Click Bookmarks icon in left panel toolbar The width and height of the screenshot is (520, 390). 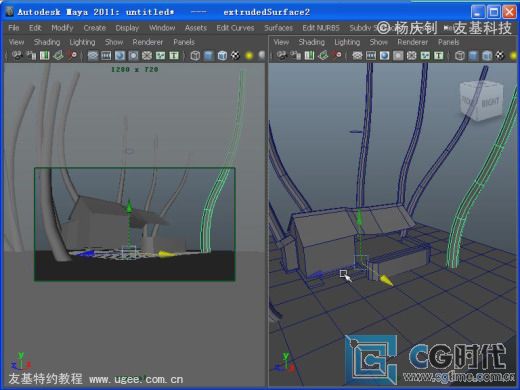(45, 55)
